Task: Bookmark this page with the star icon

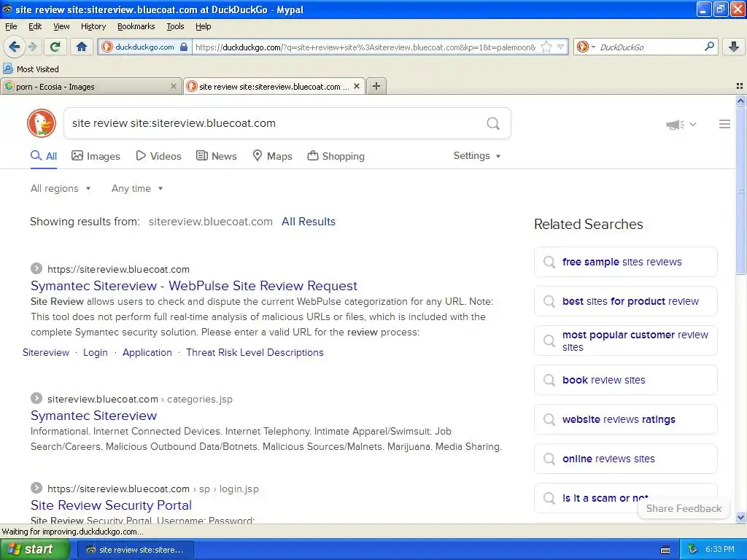Action: pos(546,47)
